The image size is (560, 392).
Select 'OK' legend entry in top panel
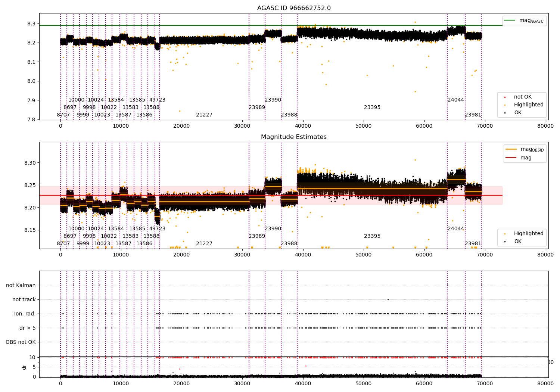[513, 113]
